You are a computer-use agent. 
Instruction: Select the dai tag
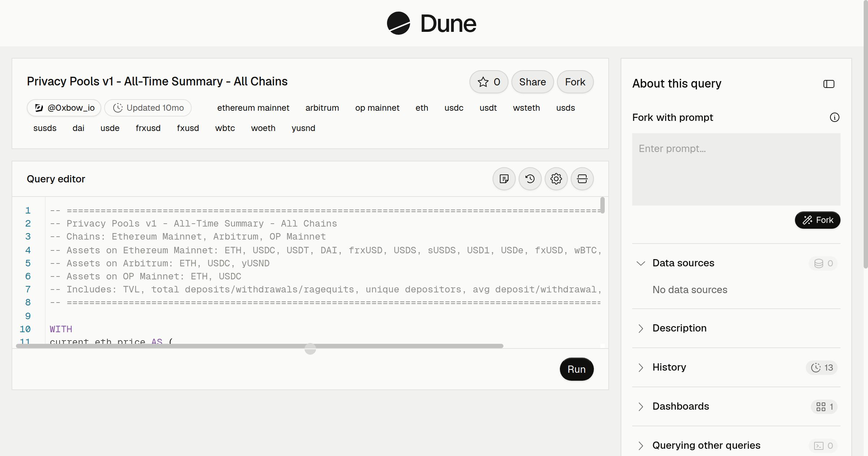78,128
